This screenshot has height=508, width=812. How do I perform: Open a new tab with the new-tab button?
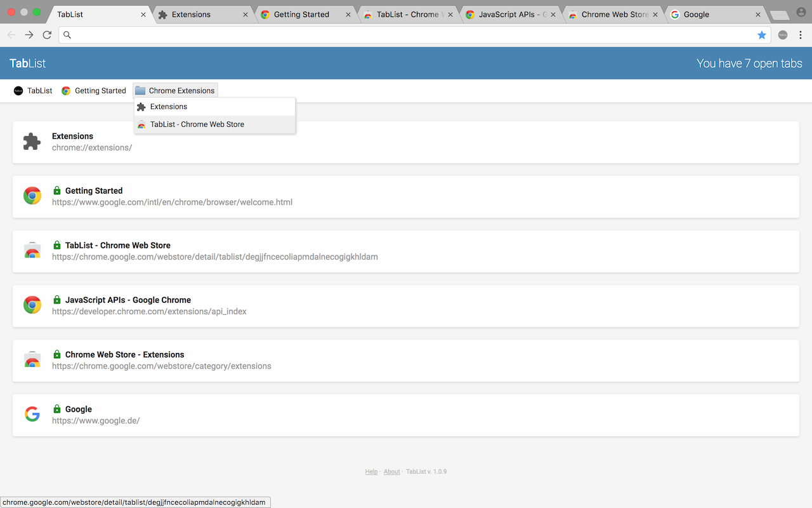click(779, 15)
